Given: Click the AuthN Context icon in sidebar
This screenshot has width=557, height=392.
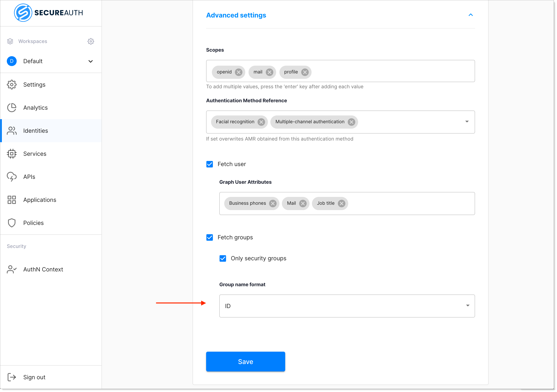Looking at the screenshot, I should point(11,269).
